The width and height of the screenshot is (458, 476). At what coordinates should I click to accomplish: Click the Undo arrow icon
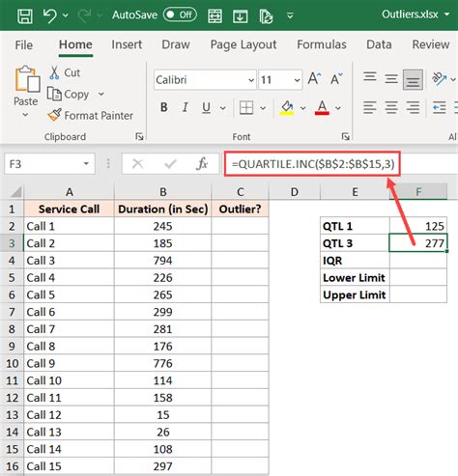point(50,15)
